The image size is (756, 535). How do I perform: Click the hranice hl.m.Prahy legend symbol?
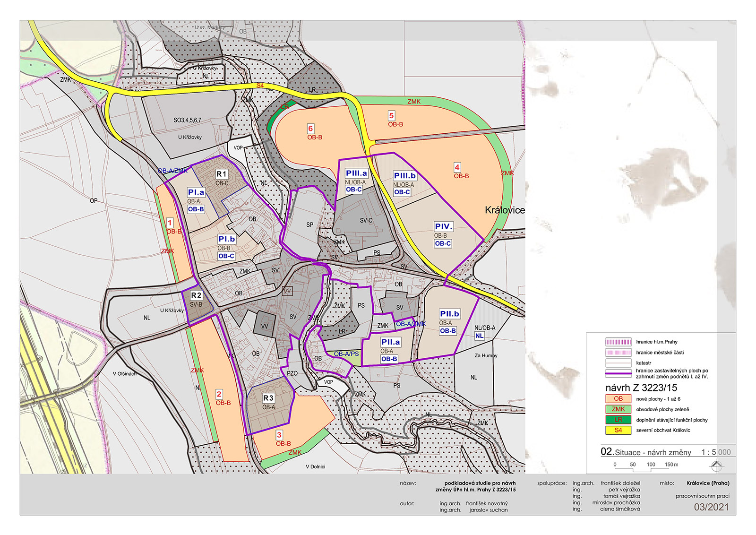point(619,342)
